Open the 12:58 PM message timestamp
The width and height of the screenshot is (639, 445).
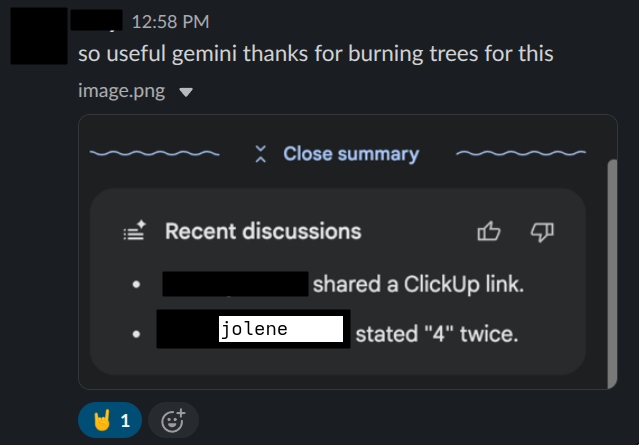tap(170, 22)
